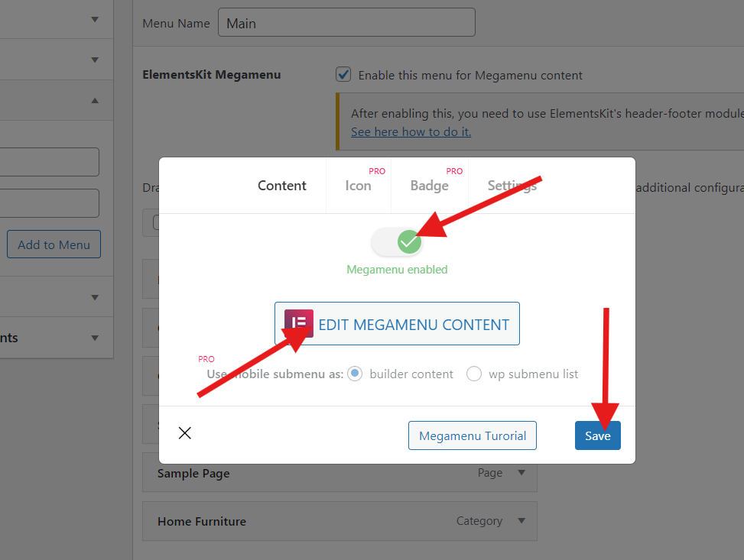
Task: Select wp submenu list radio option
Action: pyautogui.click(x=473, y=374)
